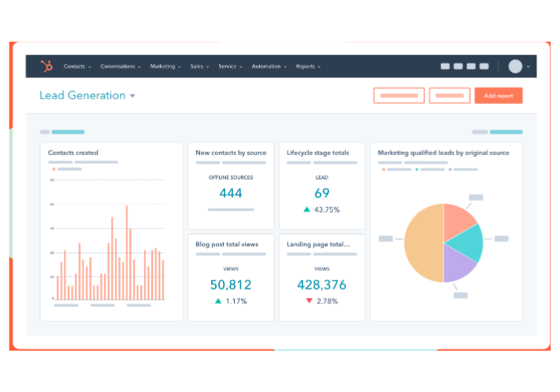The width and height of the screenshot is (560, 392).
Task: Click the Add report button
Action: 498,95
